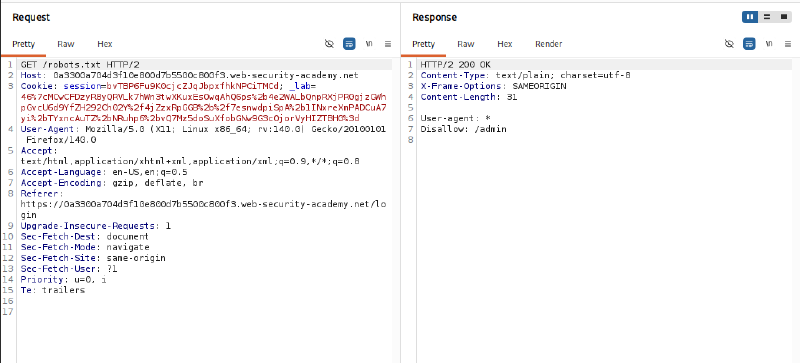This screenshot has width=800, height=363.
Task: Switch to Raw tab in Response panel
Action: point(466,44)
